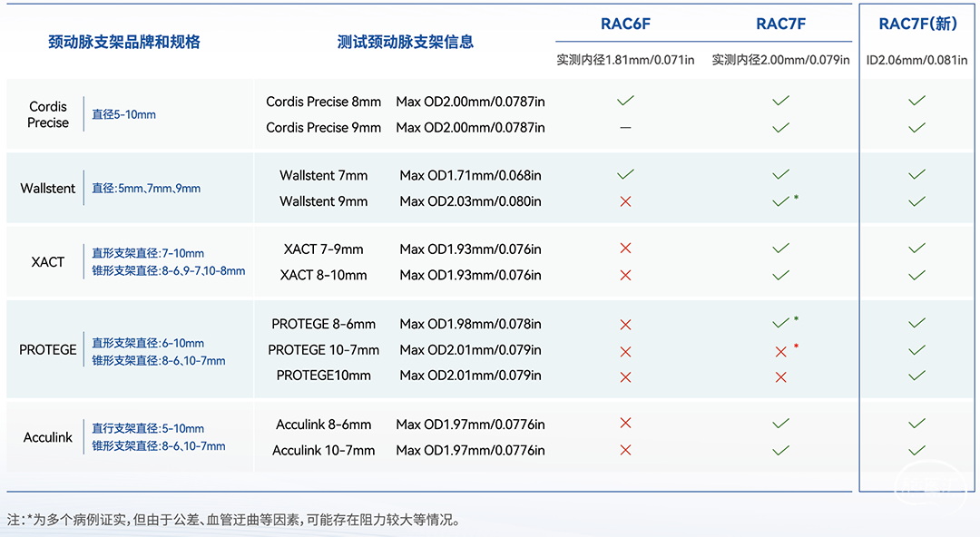Click 直形支架直径:6-10mm in the PROTEGE row
980x537 pixels.
click(x=148, y=343)
